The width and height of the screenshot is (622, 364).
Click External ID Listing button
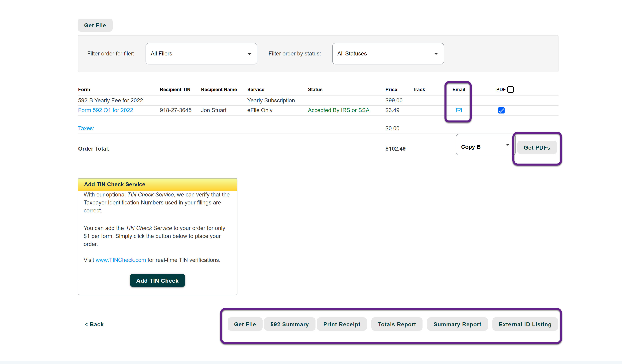pos(525,324)
